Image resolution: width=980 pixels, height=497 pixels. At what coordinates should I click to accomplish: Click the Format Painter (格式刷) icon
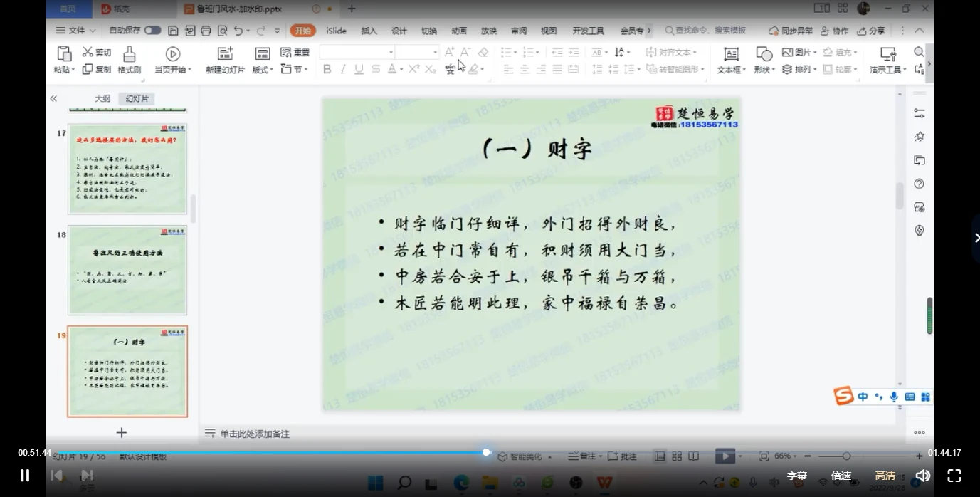point(129,55)
